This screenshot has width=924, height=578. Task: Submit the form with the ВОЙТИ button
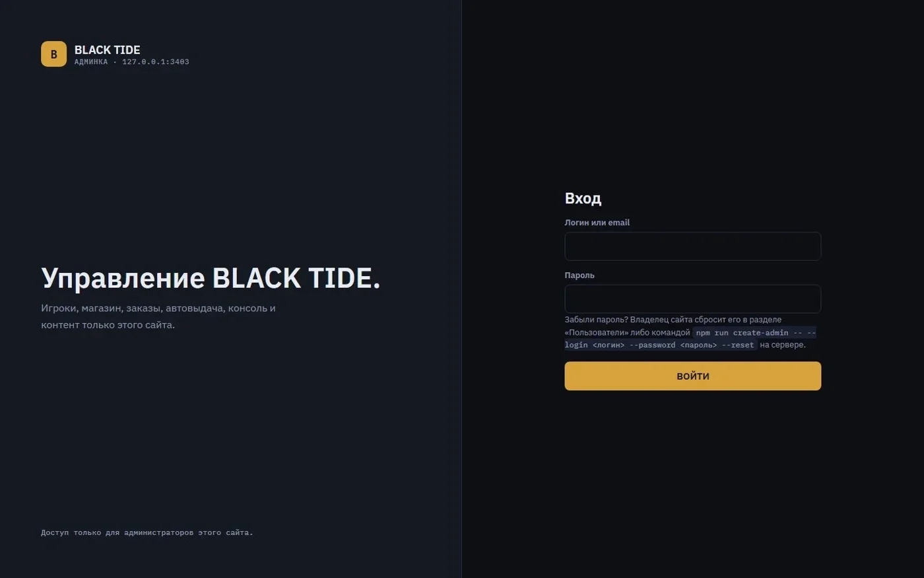tap(692, 376)
